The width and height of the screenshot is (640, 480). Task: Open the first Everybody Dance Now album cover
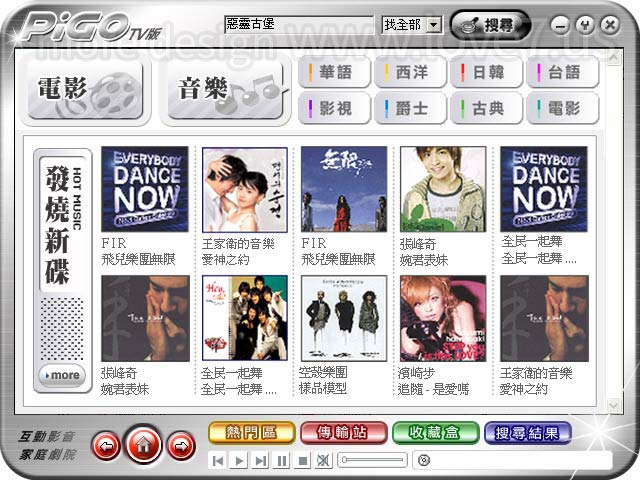tap(145, 189)
